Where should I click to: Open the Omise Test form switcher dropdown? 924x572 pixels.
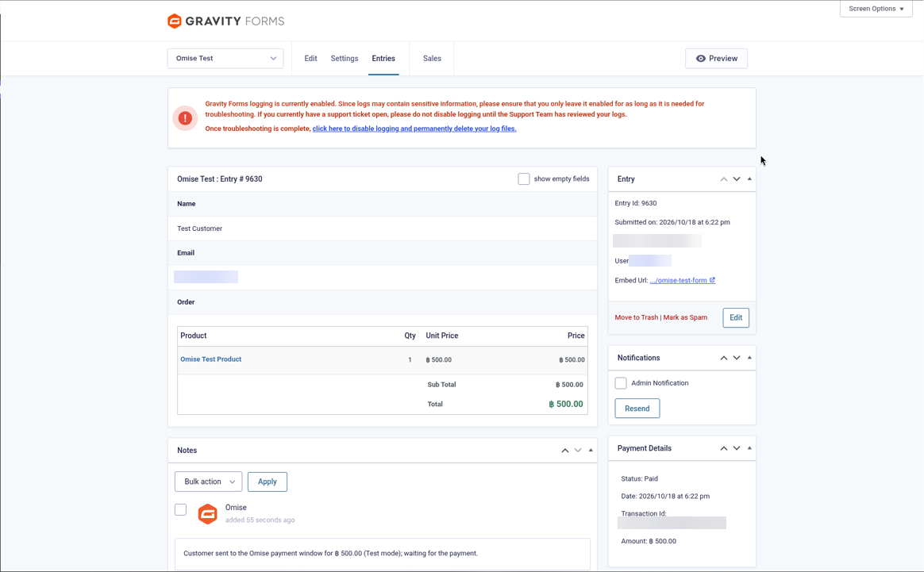pyautogui.click(x=225, y=59)
